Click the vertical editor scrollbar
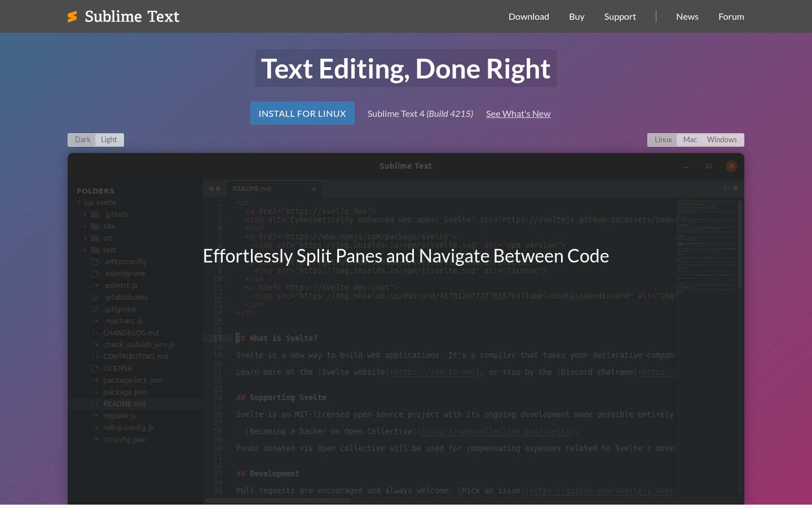Viewport: 812px width, 508px height. point(740,243)
